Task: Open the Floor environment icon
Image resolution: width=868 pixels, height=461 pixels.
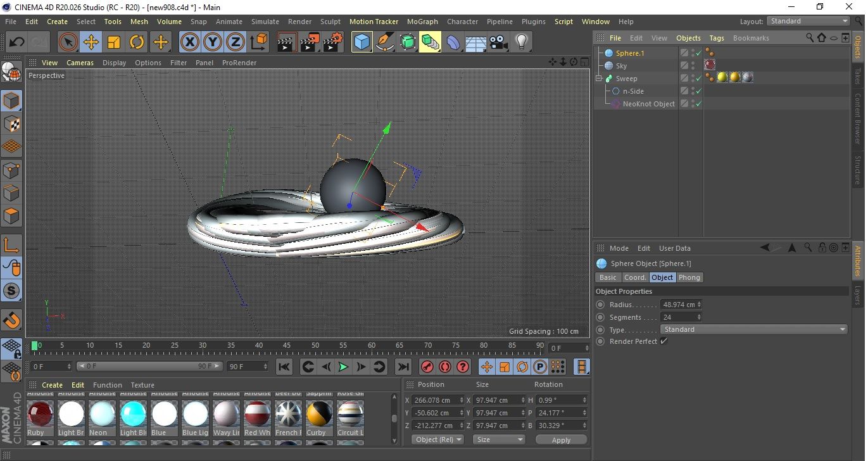Action: 476,42
